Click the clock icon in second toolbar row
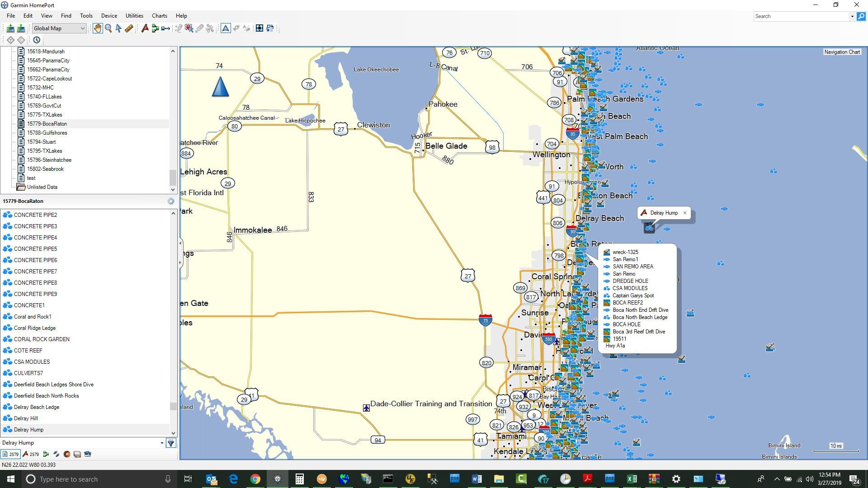The image size is (868, 488). pyautogui.click(x=37, y=40)
